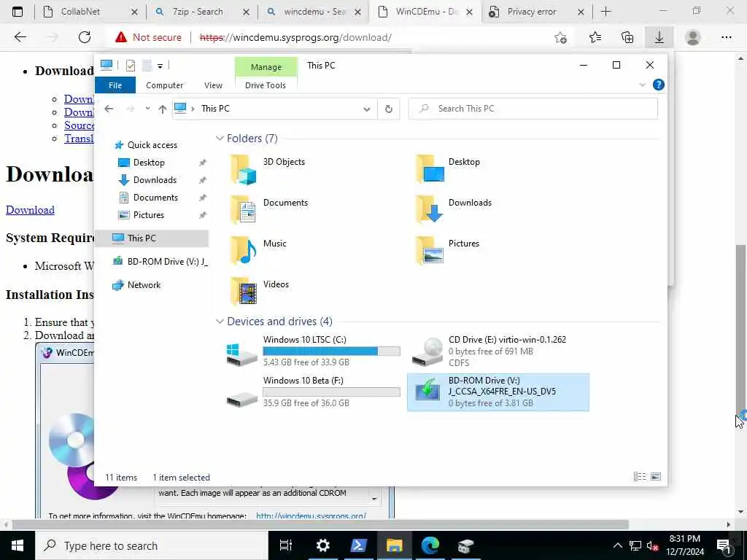
Task: Select the Drive Tools tab
Action: click(x=266, y=85)
